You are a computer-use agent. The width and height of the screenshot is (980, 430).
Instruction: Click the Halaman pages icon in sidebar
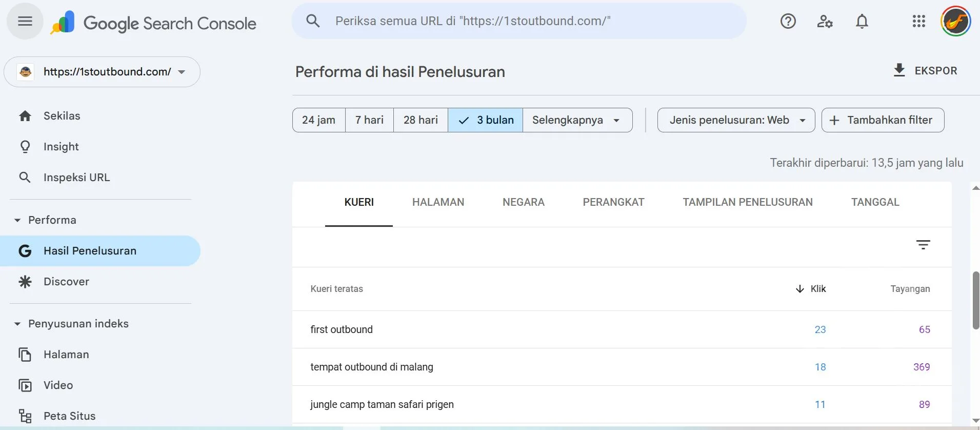25,355
